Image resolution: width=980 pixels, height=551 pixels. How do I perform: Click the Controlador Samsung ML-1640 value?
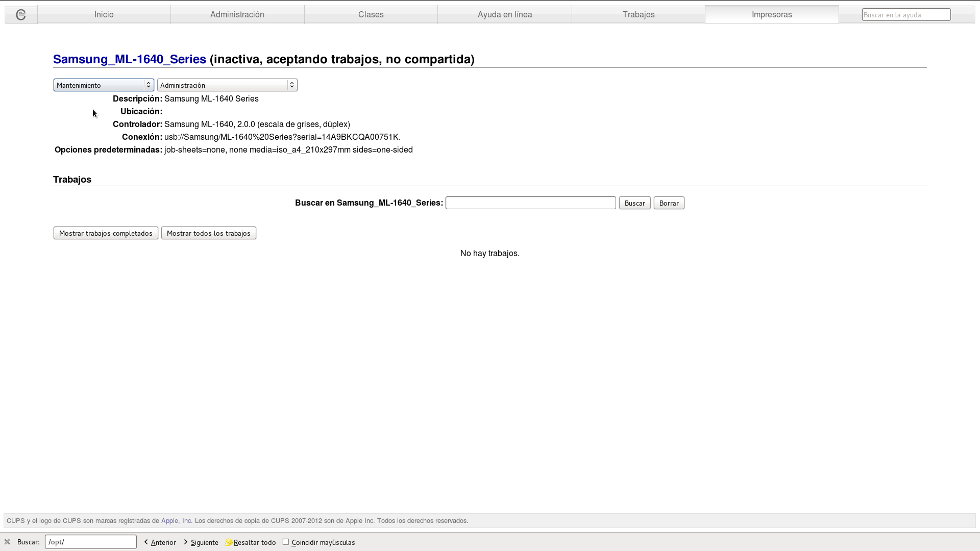(257, 124)
